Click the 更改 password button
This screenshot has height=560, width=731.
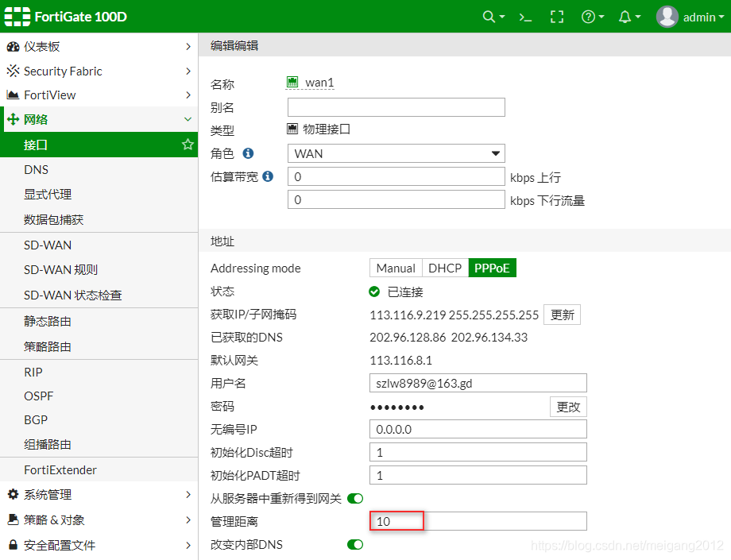pos(568,407)
